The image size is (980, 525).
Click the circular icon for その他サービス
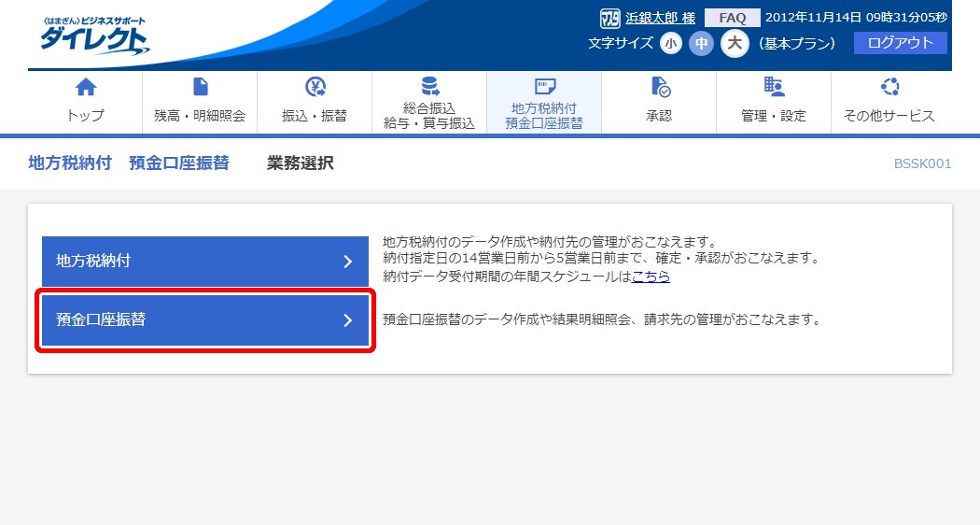889,88
